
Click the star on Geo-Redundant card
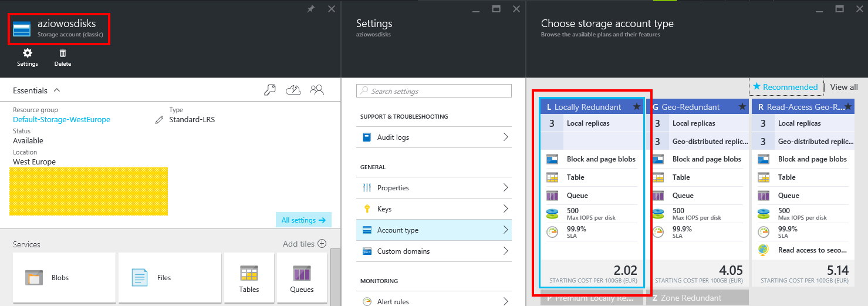click(742, 107)
